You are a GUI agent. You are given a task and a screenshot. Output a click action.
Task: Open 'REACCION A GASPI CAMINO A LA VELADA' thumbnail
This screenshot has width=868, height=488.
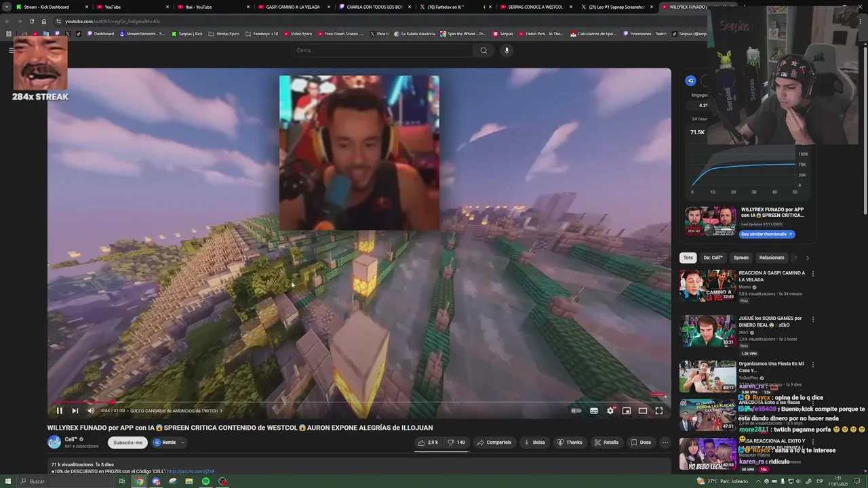tap(708, 285)
